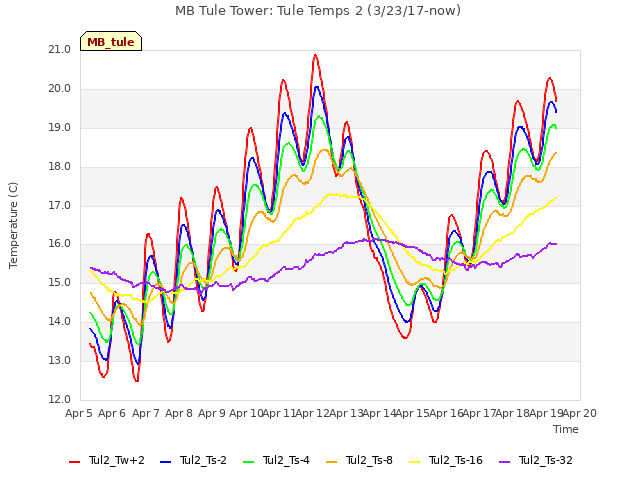The image size is (640, 480).
Task: Click the red line's highest peak near Apr 12
Action: 315,55
